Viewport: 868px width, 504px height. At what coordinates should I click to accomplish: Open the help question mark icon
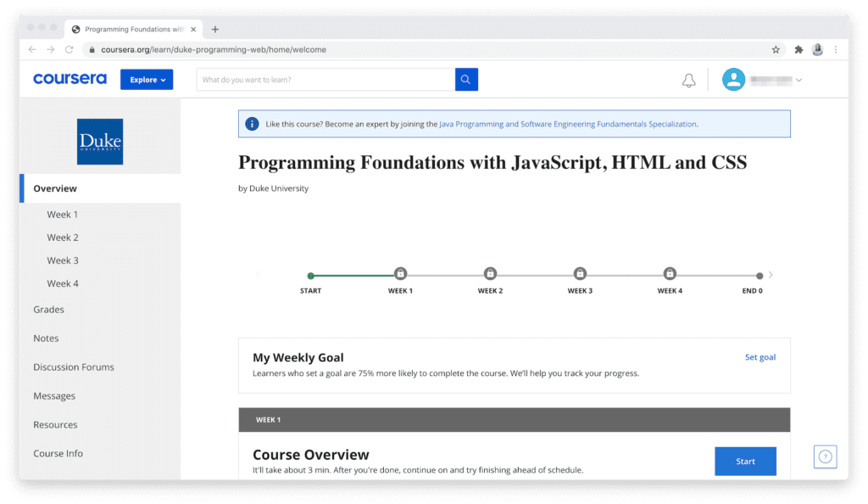pyautogui.click(x=825, y=456)
